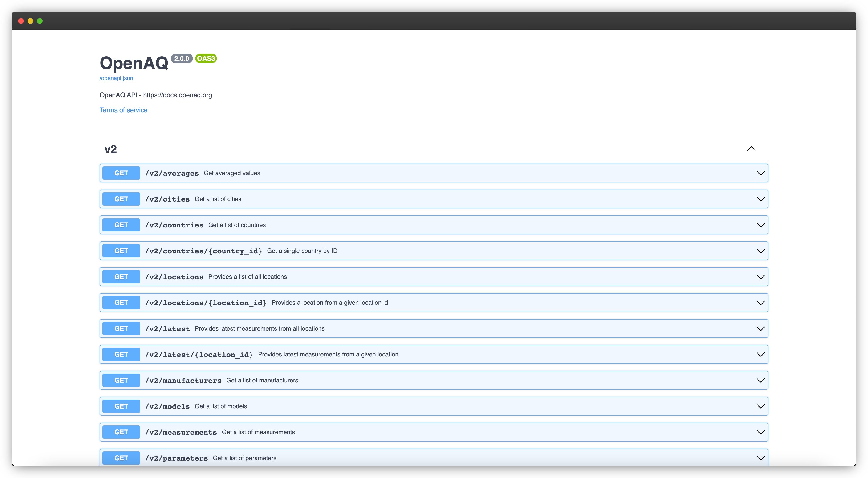This screenshot has height=478, width=868.
Task: Click GET badge for /v2/manufacturers
Action: point(121,380)
